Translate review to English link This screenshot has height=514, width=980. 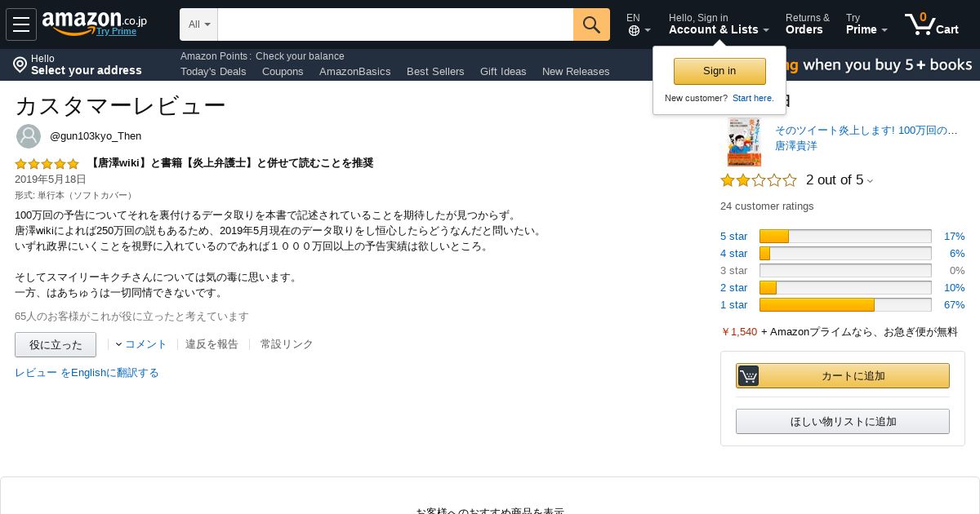[x=87, y=373]
